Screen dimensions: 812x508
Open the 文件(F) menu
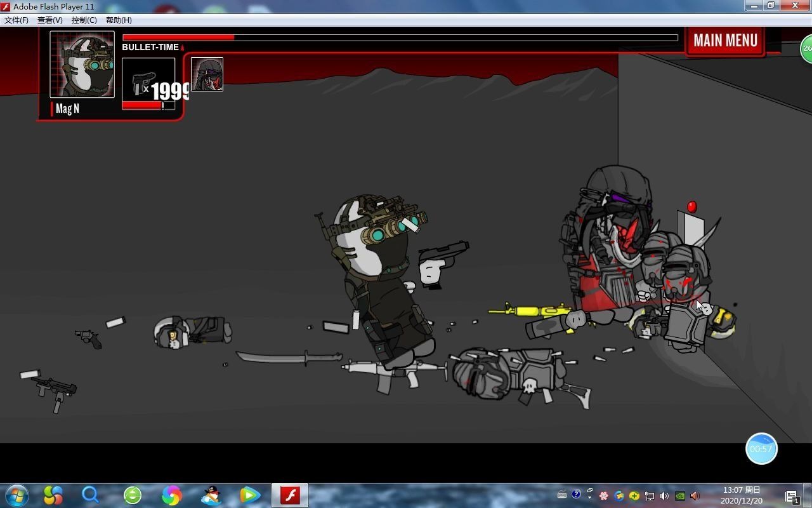point(16,20)
